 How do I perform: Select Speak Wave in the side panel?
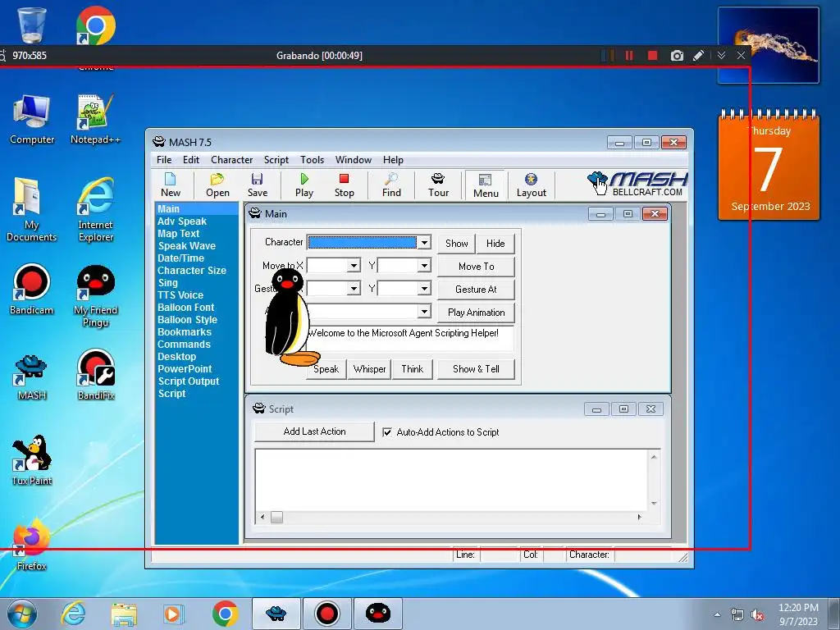pos(186,246)
